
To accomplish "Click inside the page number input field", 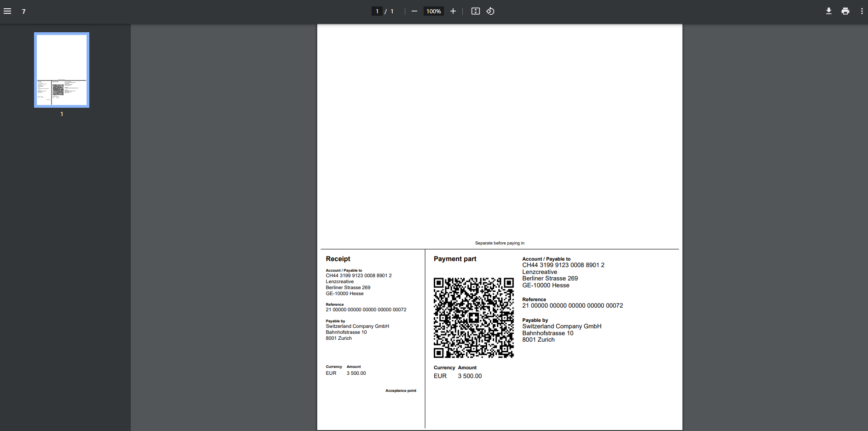I will (377, 11).
